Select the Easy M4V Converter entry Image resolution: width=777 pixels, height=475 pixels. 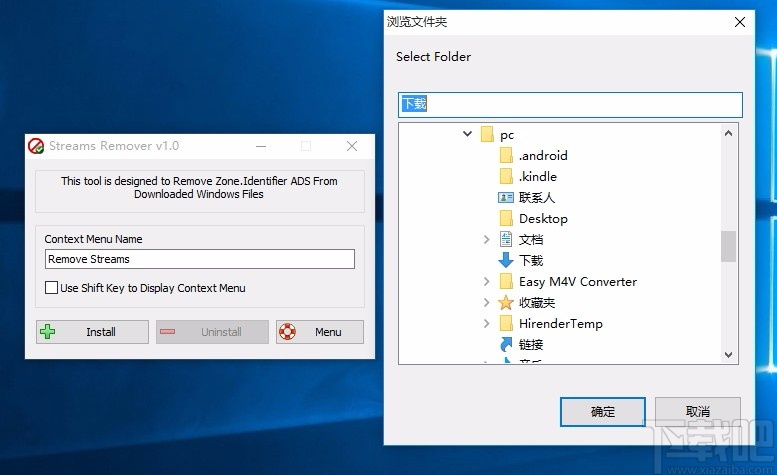[x=578, y=282]
